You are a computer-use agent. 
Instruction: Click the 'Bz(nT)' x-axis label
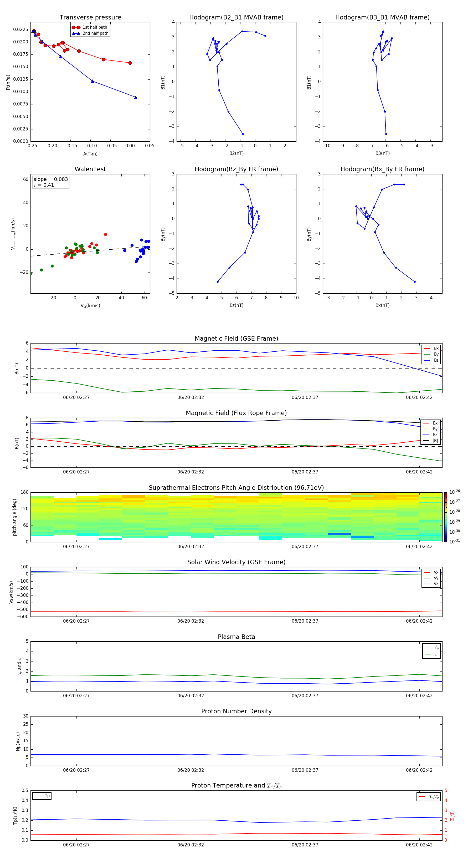point(236,305)
